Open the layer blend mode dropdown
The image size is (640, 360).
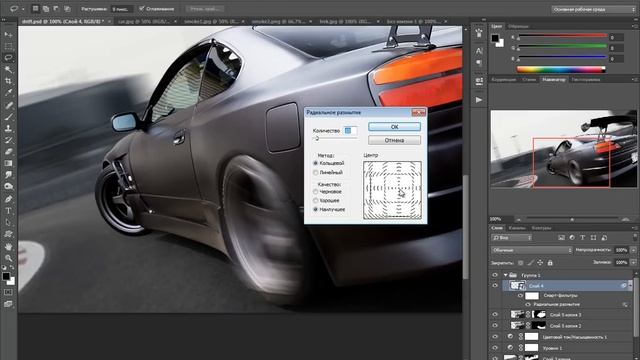pos(531,250)
